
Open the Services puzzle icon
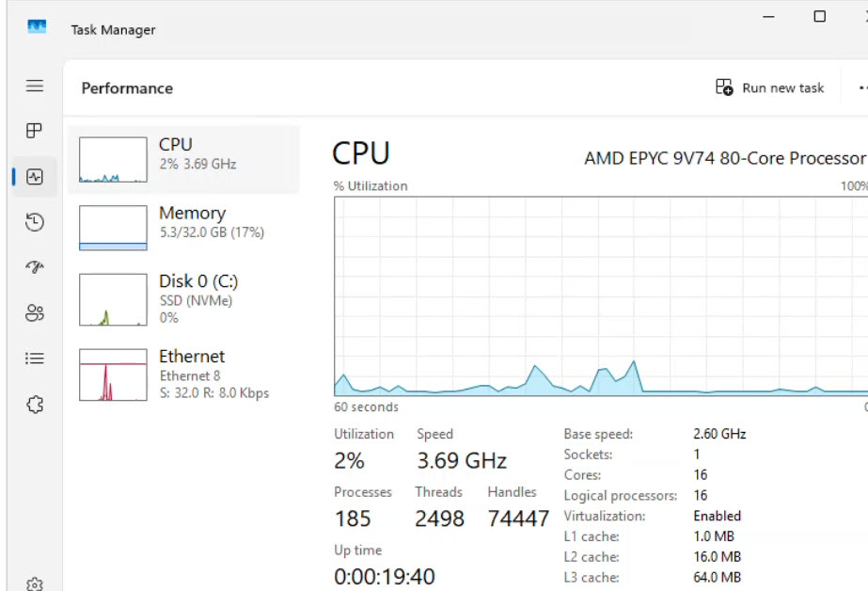pos(35,405)
